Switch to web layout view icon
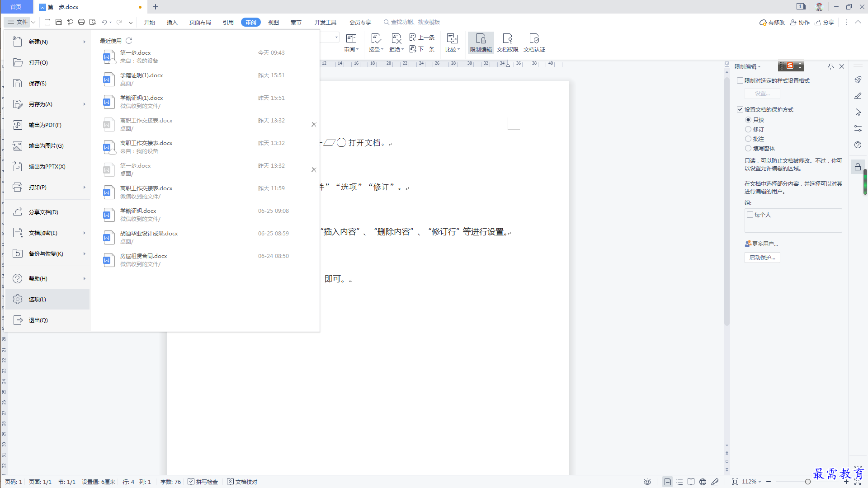The image size is (868, 488). pyautogui.click(x=703, y=482)
